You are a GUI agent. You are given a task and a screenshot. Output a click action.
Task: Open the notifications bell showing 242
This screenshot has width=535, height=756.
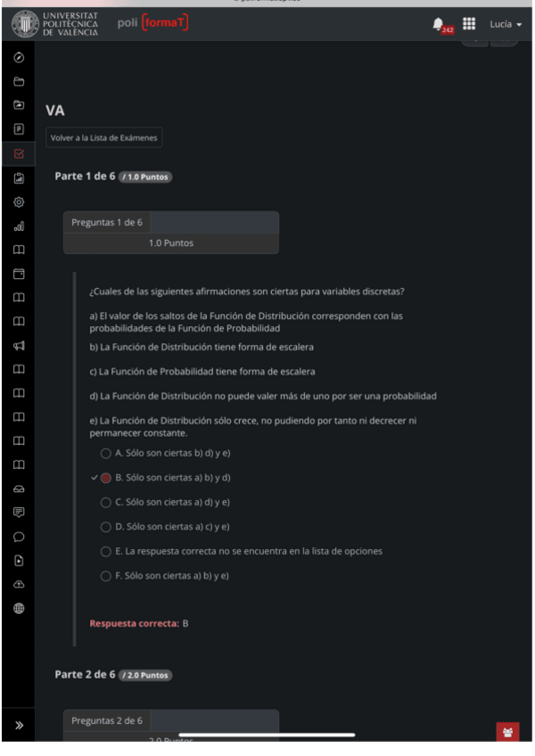[440, 24]
